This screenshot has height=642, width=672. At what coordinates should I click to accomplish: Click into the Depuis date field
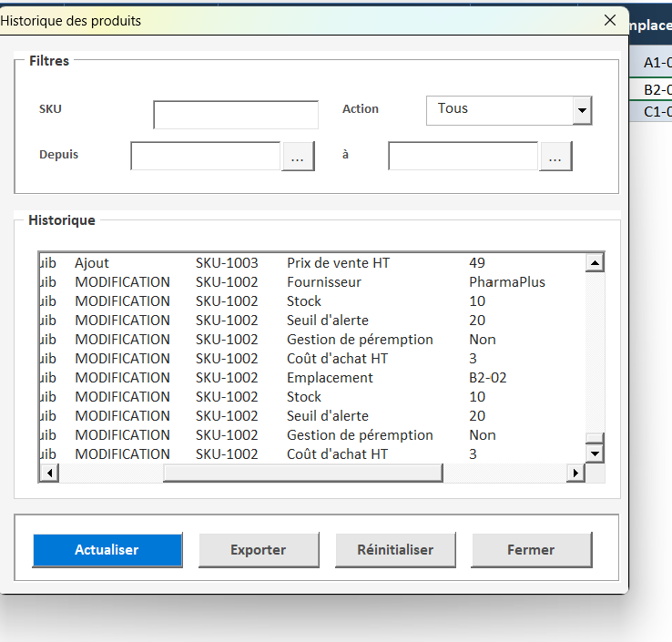point(206,157)
